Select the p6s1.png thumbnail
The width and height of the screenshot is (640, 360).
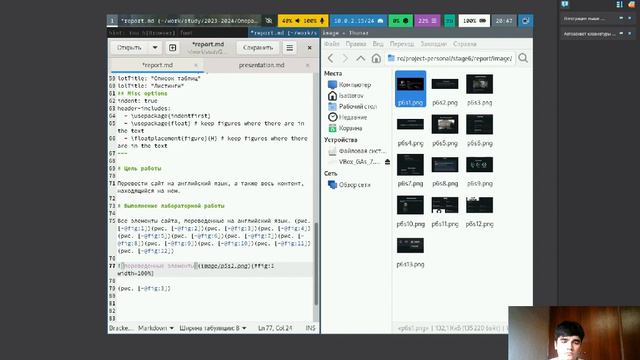pos(410,84)
